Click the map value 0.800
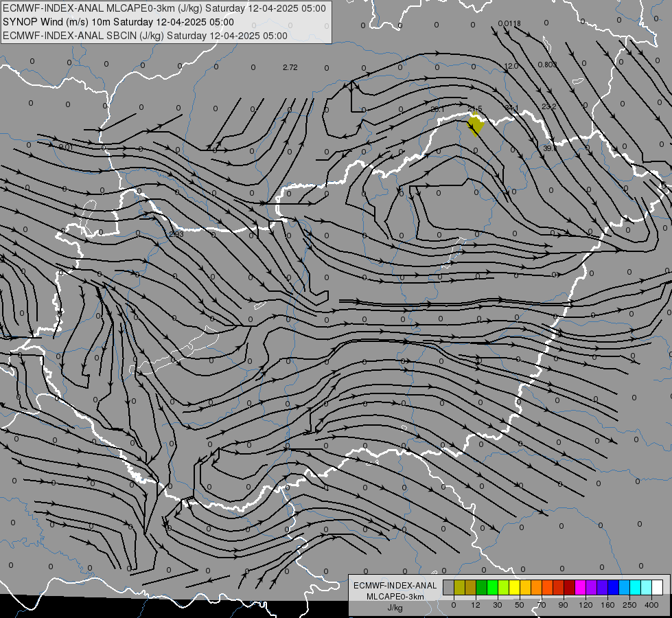Image resolution: width=672 pixels, height=618 pixels. (547, 65)
